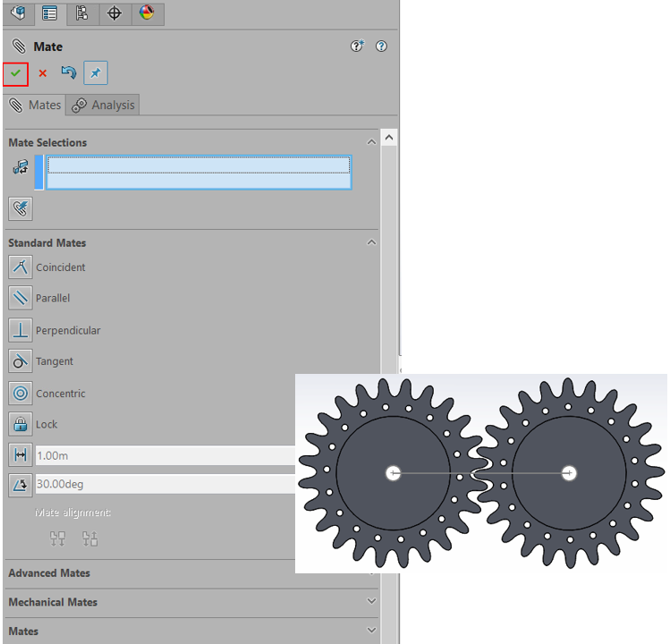Confirm the mate with green checkmark
Image resolution: width=670 pixels, height=644 pixels.
pos(15,73)
